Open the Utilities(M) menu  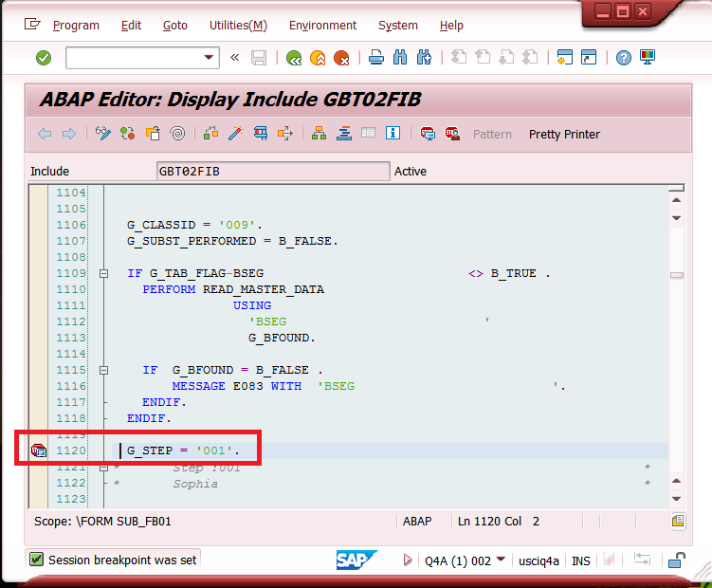click(238, 26)
